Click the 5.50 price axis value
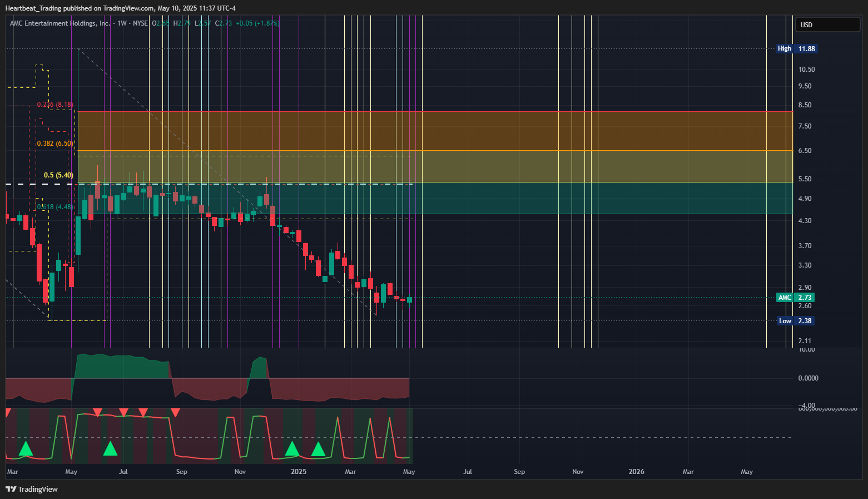Viewport: 868px width, 499px height. point(805,179)
